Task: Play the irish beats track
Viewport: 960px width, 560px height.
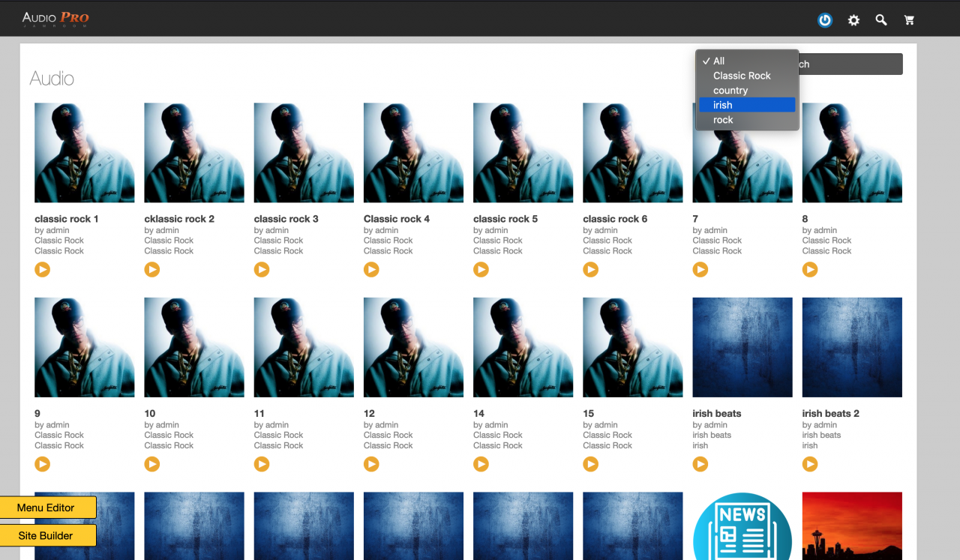Action: point(700,464)
